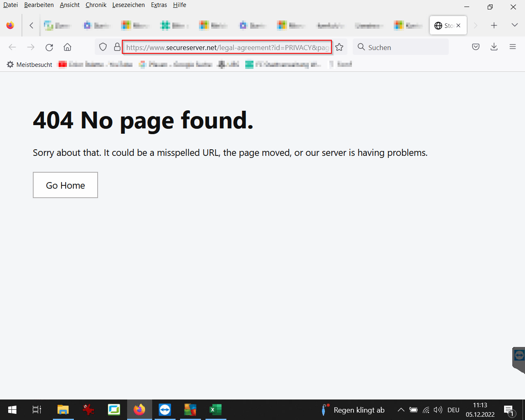Open the Downloads panel

pos(494,47)
